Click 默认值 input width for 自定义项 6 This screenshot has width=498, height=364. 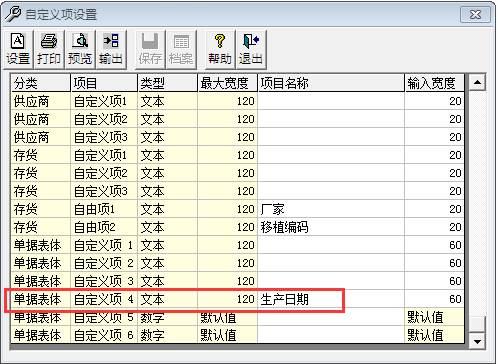tap(435, 335)
